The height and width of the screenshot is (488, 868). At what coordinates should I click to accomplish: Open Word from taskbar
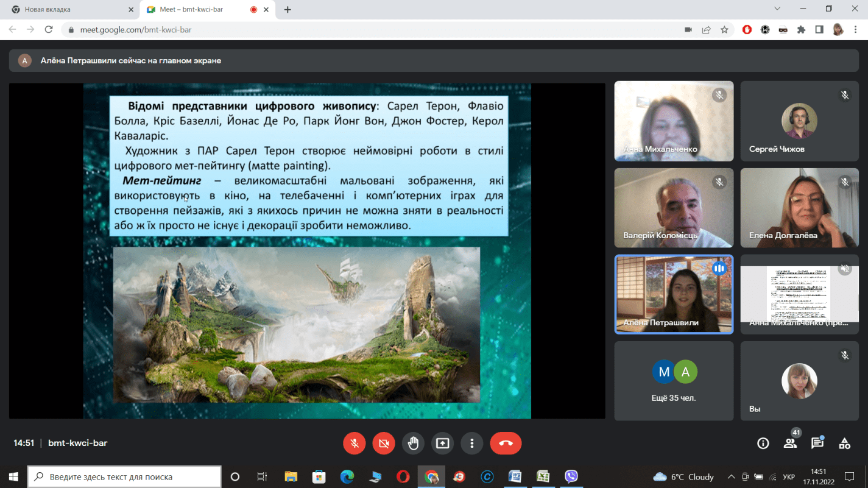515,476
